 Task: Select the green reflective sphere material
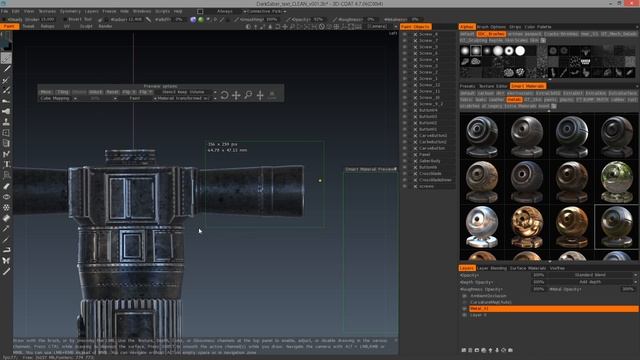pyautogui.click(x=617, y=182)
